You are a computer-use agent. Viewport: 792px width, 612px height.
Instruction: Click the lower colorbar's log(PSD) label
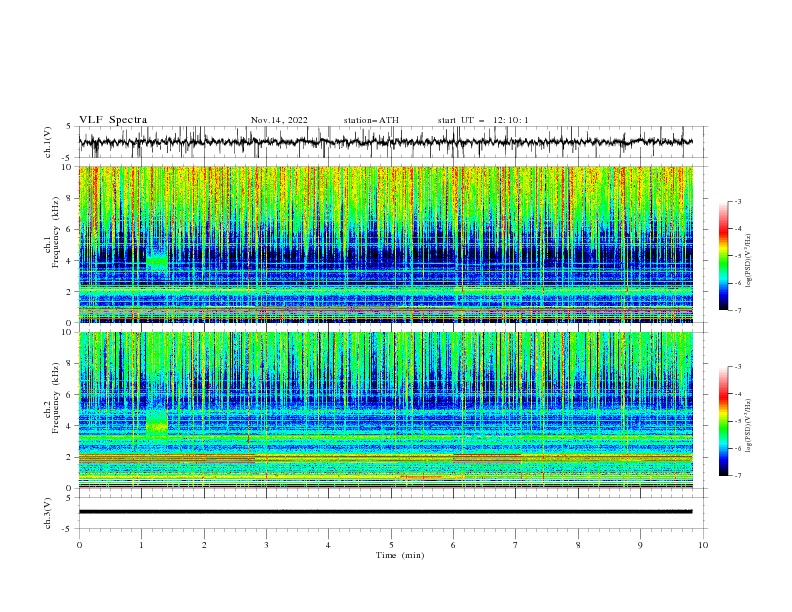point(749,426)
